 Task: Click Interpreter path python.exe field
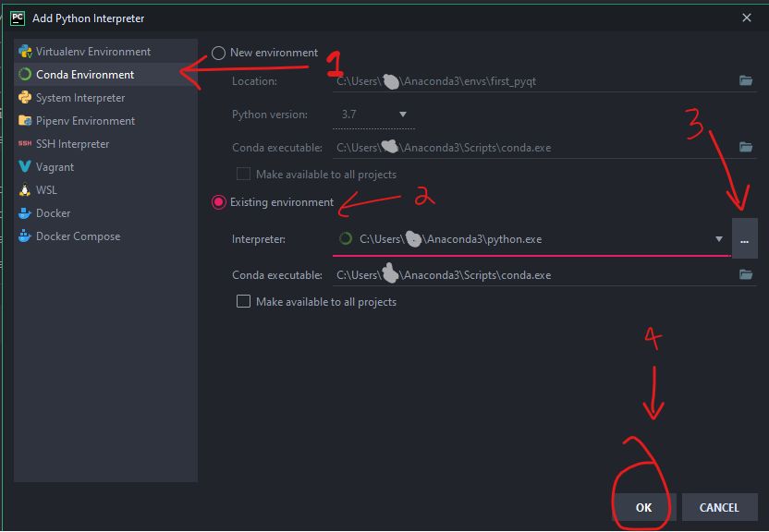click(x=531, y=239)
